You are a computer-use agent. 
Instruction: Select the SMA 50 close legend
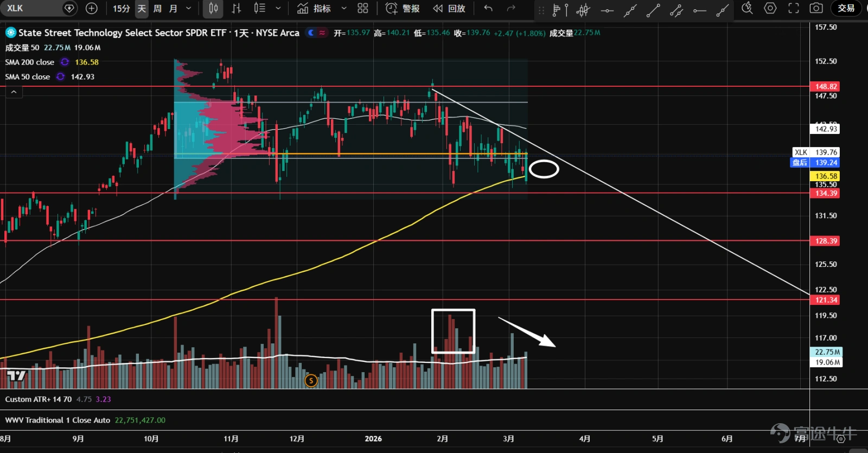[x=28, y=77]
